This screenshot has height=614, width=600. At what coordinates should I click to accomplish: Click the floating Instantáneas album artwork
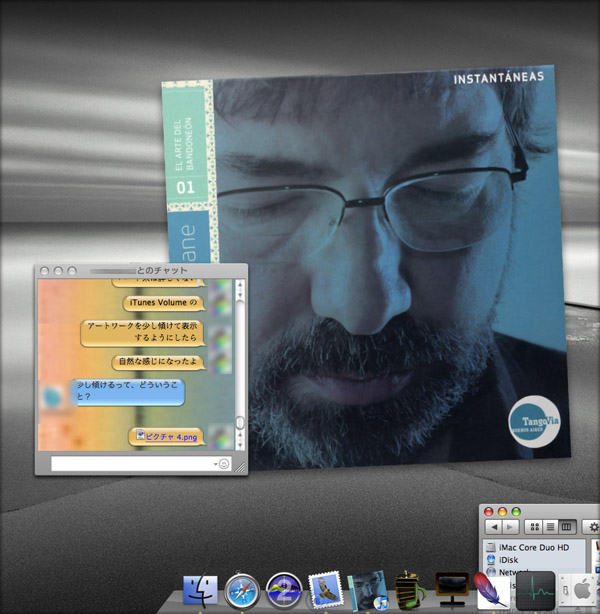pyautogui.click(x=367, y=268)
